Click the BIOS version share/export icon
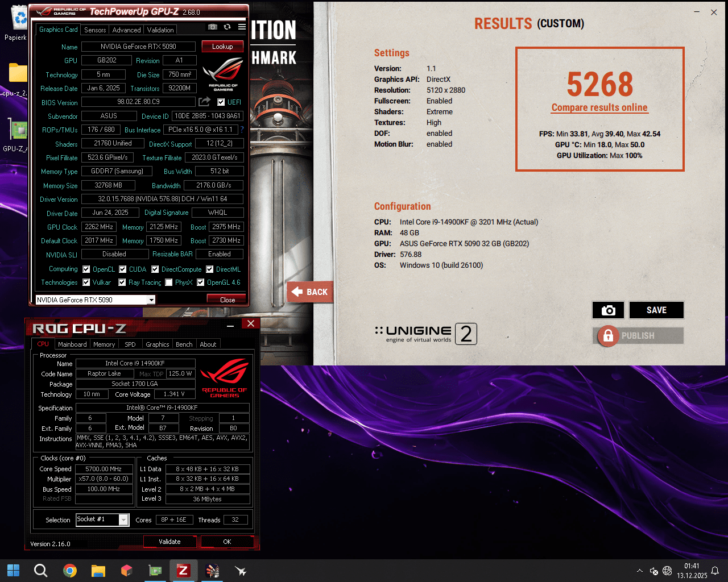 (x=204, y=102)
